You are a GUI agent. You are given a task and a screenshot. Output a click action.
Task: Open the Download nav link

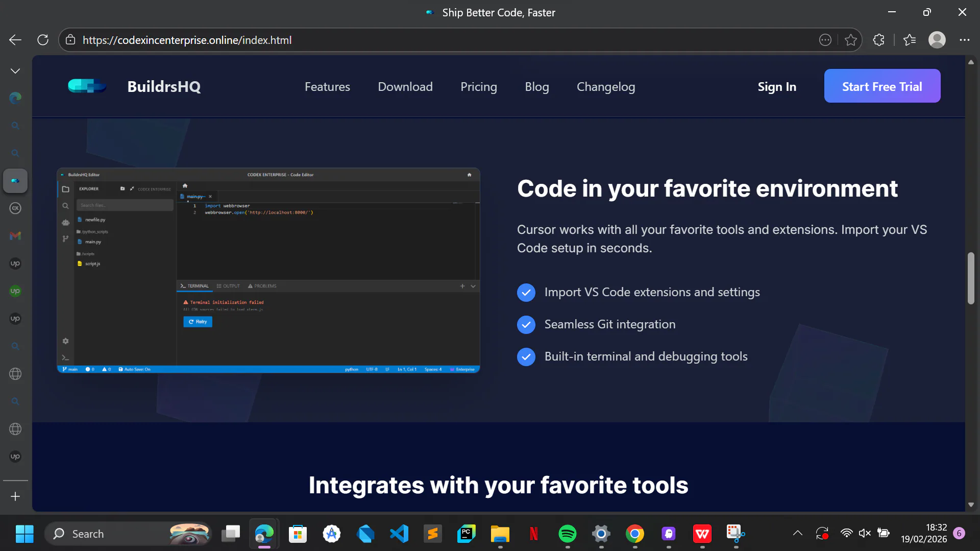tap(405, 87)
